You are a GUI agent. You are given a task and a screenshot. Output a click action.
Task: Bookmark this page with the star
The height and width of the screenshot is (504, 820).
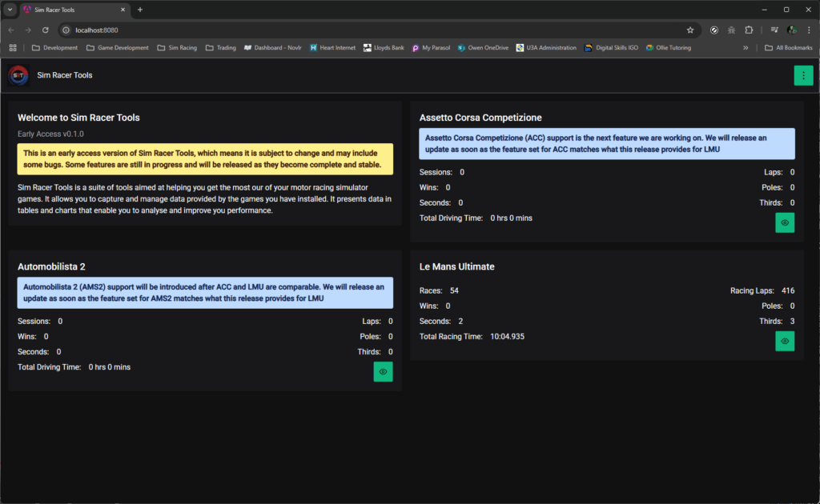[690, 30]
